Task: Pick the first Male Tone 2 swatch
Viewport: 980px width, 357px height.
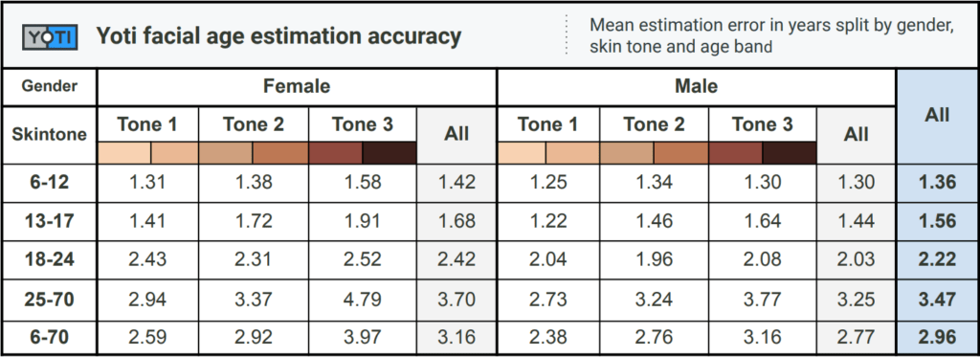Action: pyautogui.click(x=626, y=153)
